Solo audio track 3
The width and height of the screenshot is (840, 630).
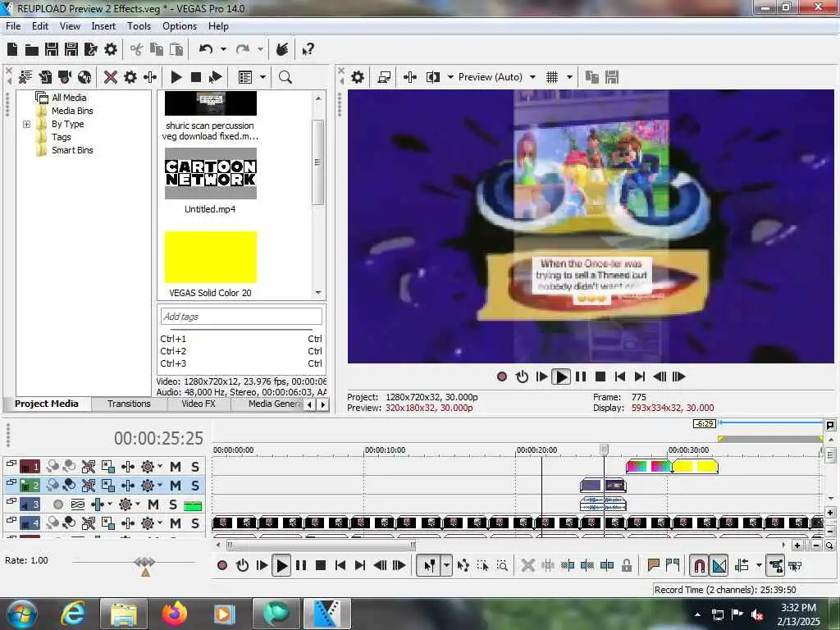(173, 504)
